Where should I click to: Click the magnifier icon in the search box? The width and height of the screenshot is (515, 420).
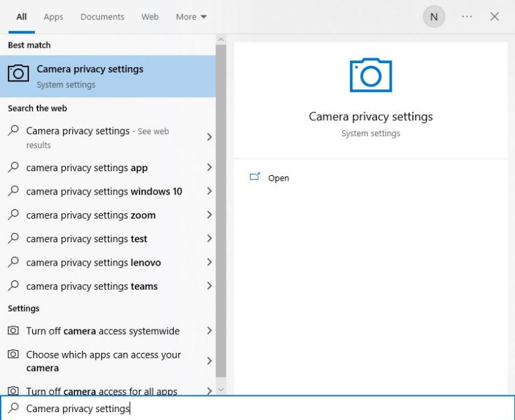[13, 407]
